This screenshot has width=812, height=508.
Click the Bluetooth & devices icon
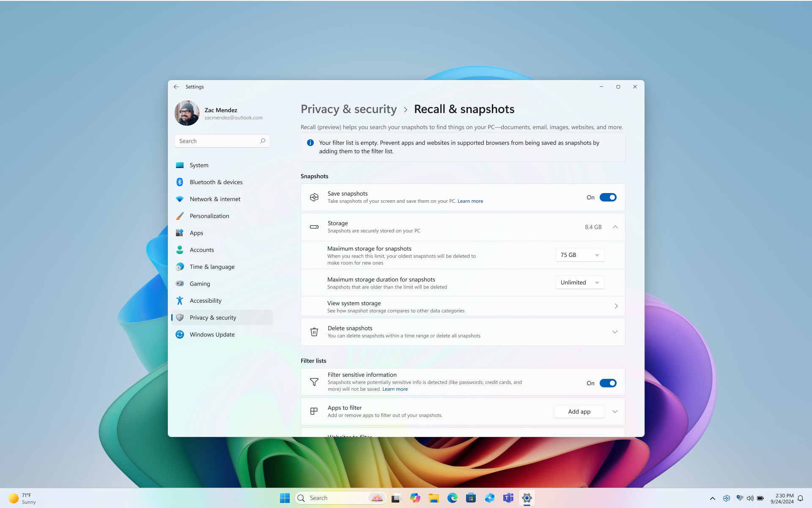point(179,182)
